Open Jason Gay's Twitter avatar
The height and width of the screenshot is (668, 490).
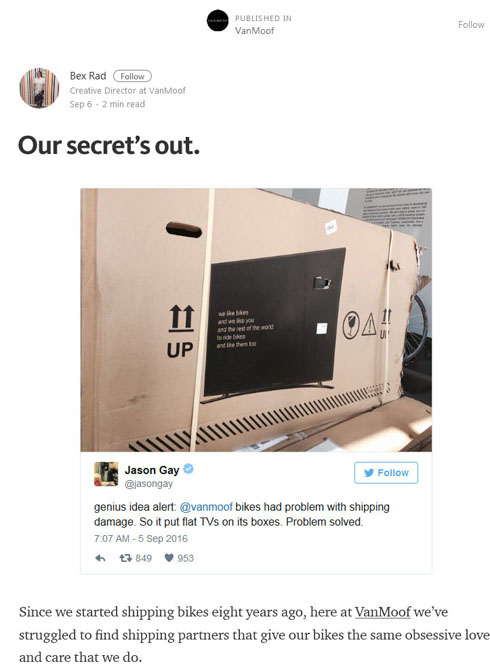pyautogui.click(x=106, y=474)
